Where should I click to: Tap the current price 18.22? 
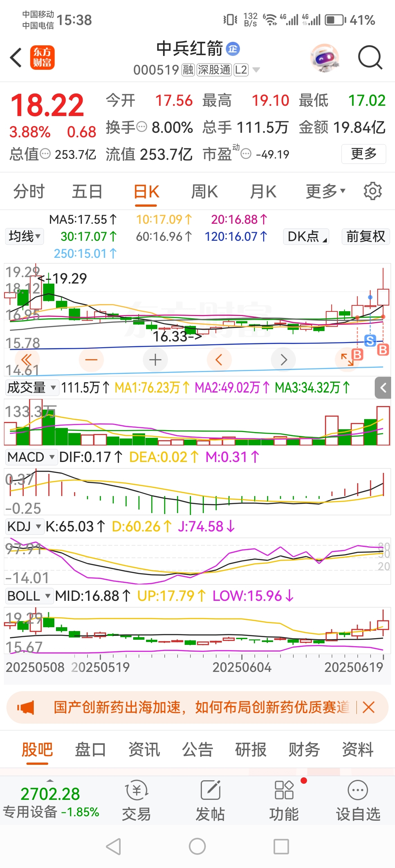pos(47,105)
